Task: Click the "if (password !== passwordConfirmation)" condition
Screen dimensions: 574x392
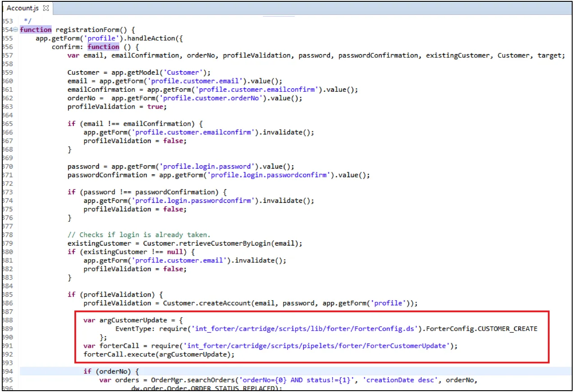Action: pos(147,192)
